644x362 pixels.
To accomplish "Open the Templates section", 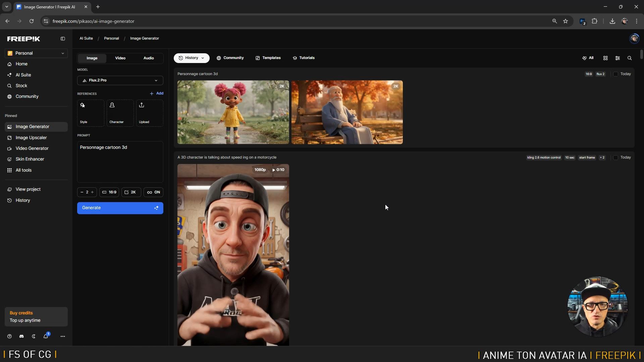I will tap(268, 58).
